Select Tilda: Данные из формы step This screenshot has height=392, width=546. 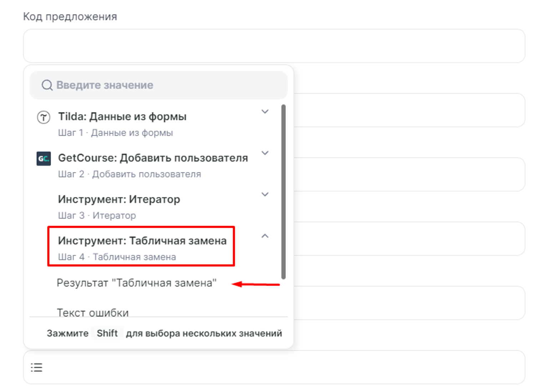click(122, 117)
